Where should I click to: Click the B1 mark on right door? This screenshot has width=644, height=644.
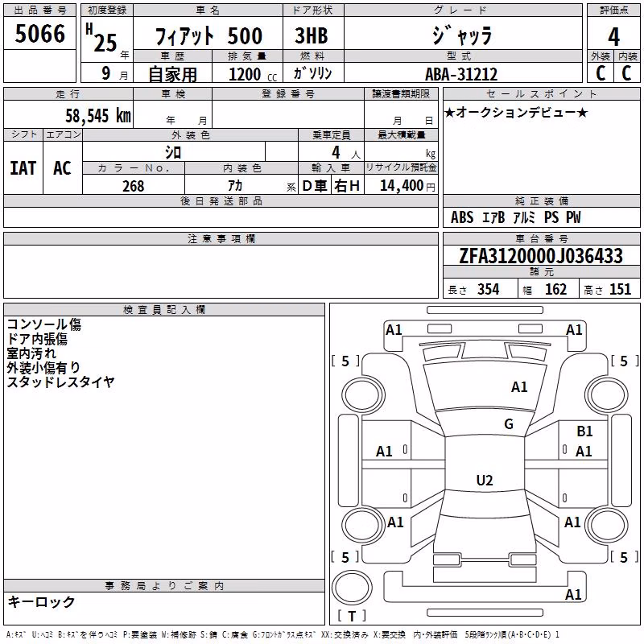[x=584, y=431]
